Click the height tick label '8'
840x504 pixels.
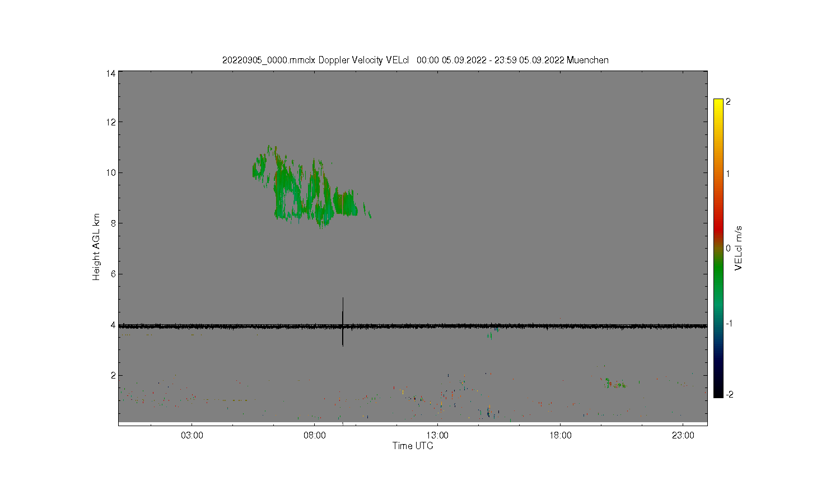coord(113,223)
